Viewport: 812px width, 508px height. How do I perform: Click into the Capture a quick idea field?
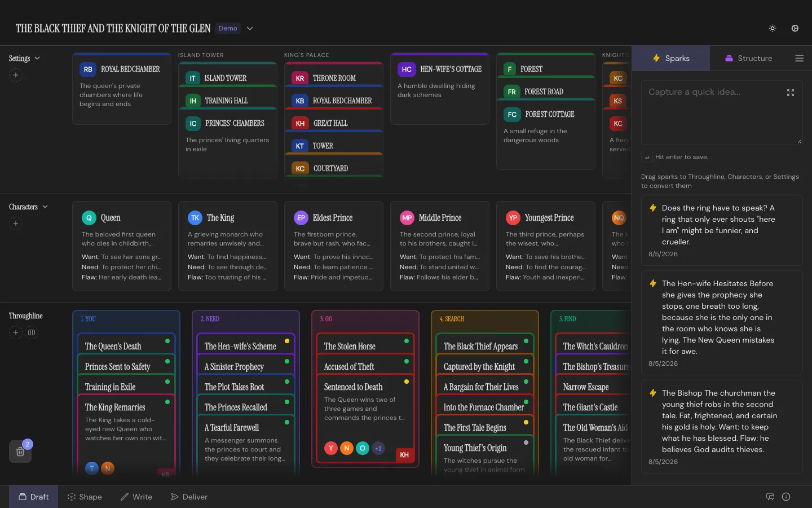tap(722, 112)
